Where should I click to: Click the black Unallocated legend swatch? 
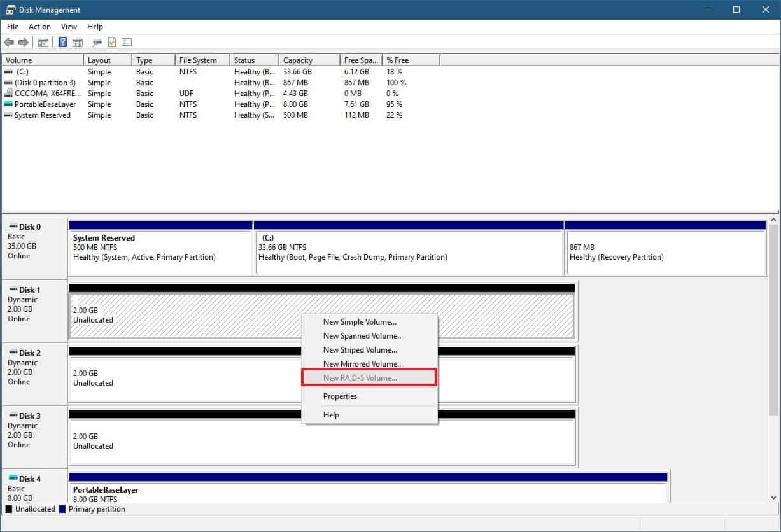pos(9,509)
